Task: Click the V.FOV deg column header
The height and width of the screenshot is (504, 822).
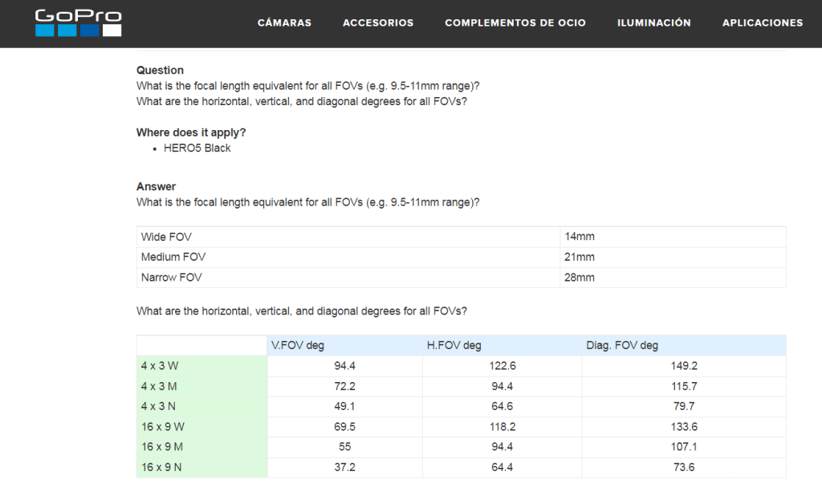Action: point(298,346)
